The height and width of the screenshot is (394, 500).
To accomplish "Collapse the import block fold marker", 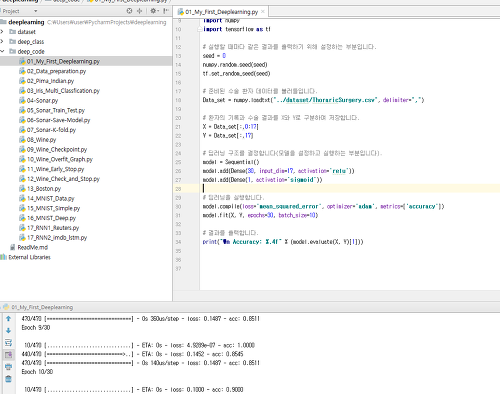I will tap(199, 29).
